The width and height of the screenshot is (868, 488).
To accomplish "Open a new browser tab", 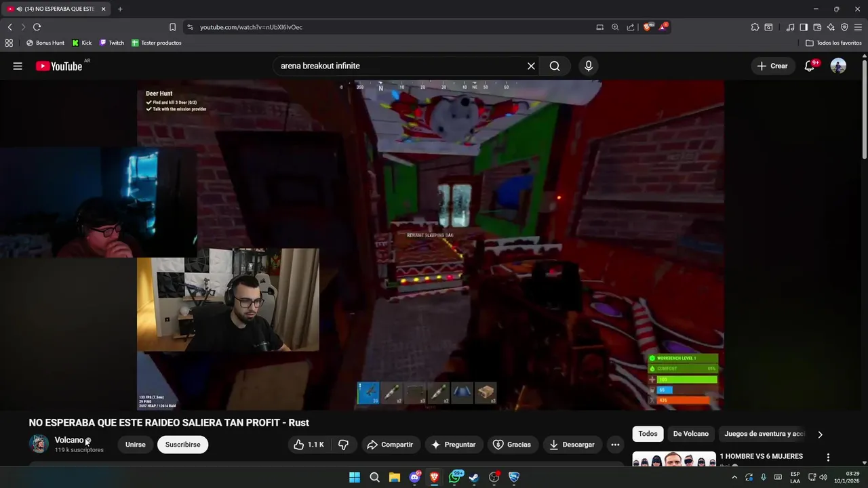I will click(120, 9).
